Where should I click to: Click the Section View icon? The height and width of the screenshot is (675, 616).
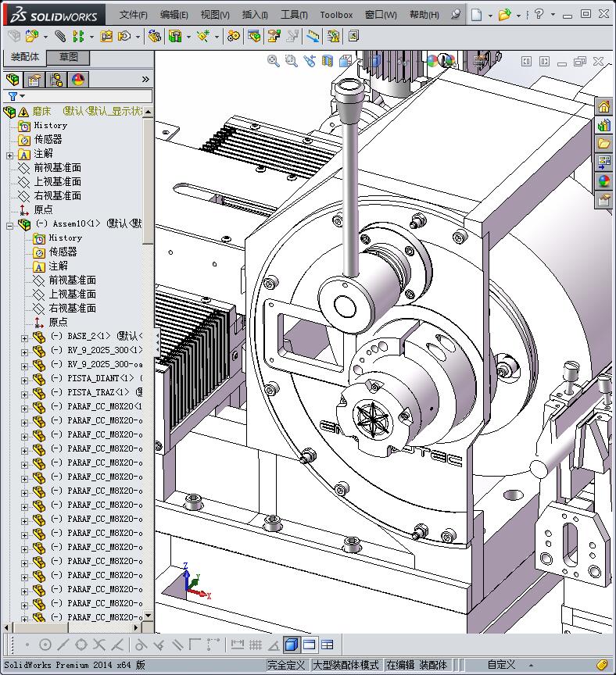pos(328,61)
